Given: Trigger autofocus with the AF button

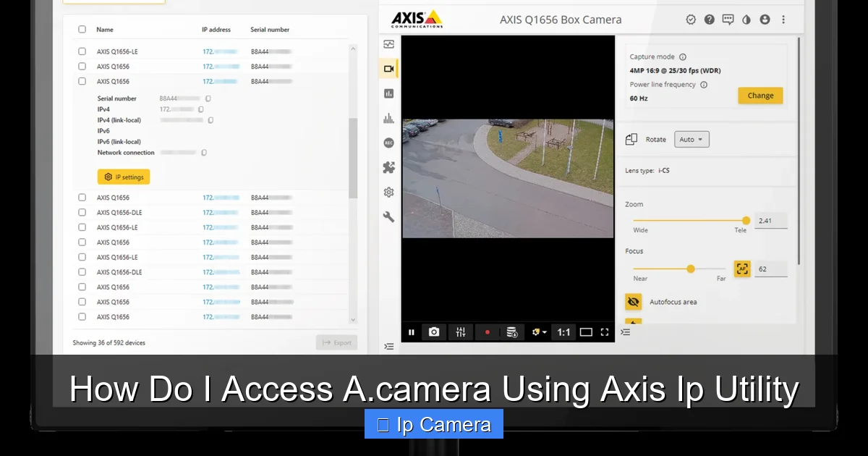Looking at the screenshot, I should 742,269.
